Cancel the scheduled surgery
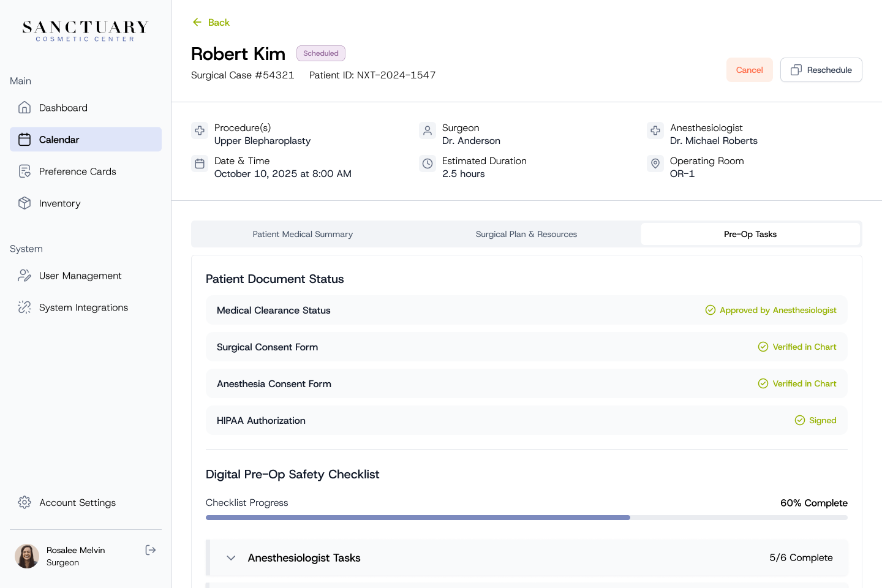 click(750, 70)
